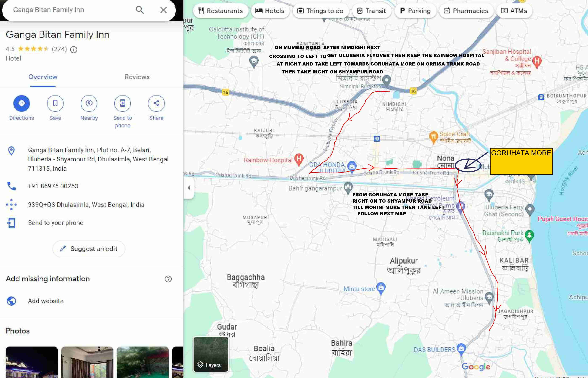Click the search magnifier icon
Image resolution: width=588 pixels, height=378 pixels.
coord(140,10)
